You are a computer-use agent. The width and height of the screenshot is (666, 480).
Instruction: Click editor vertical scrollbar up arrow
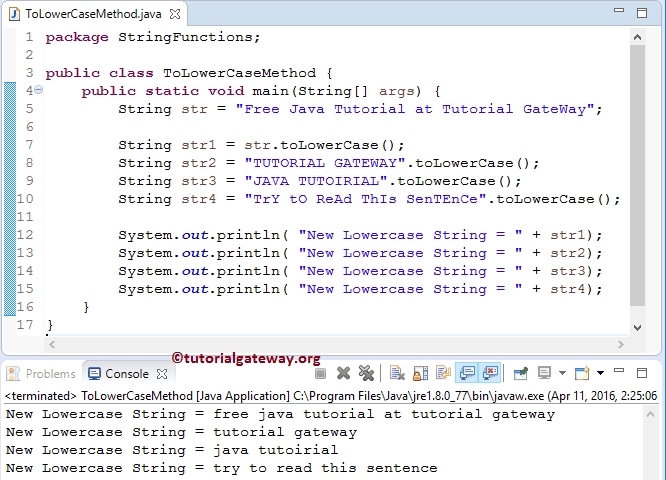637,37
